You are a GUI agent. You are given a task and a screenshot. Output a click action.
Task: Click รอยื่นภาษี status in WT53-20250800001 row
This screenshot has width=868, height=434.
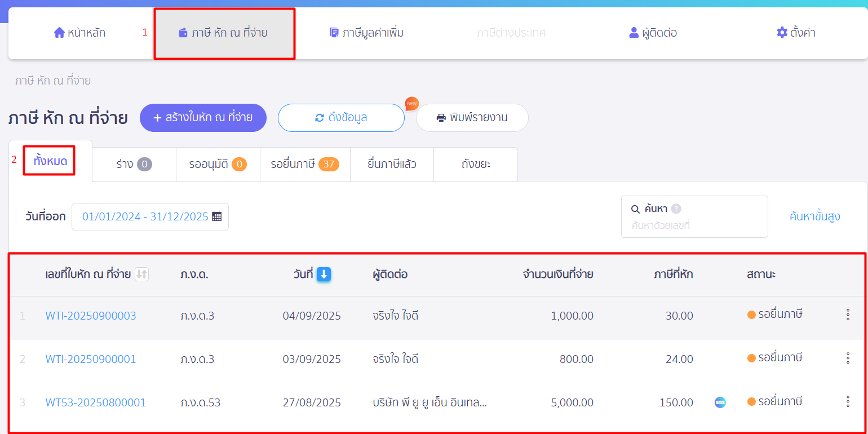(x=774, y=401)
